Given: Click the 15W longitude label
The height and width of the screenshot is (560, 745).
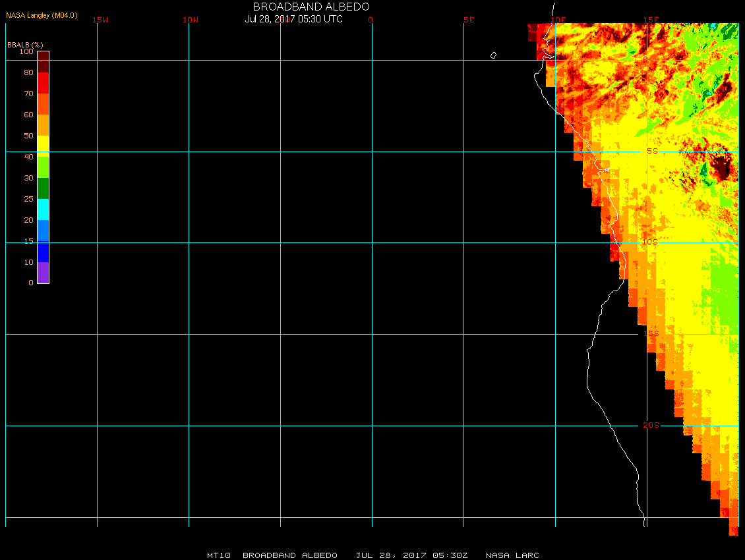Looking at the screenshot, I should 100,20.
